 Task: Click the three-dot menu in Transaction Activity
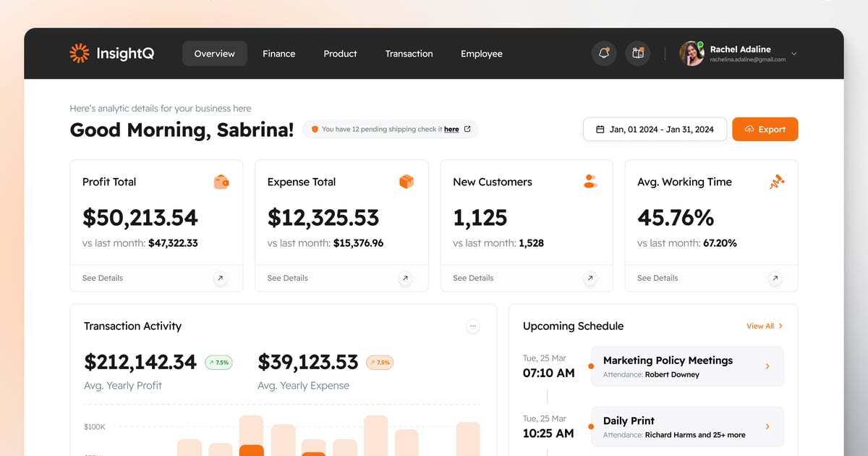pos(473,326)
